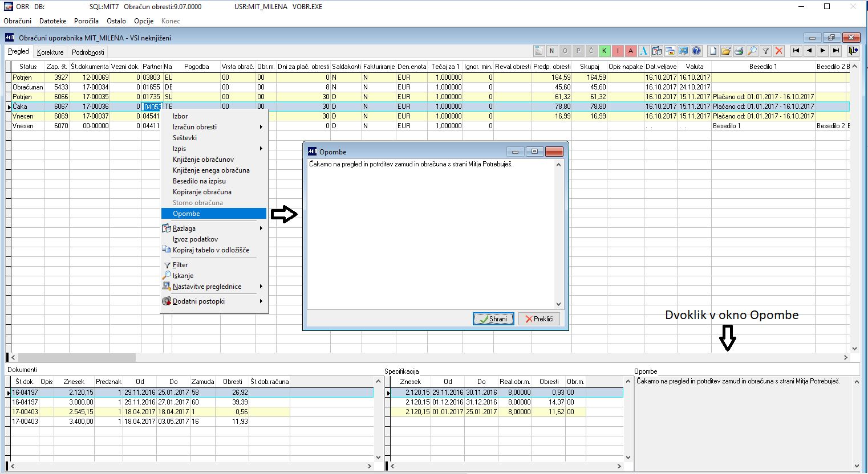Click the printer icon in toolbar
The height and width of the screenshot is (474, 868).
point(739,51)
